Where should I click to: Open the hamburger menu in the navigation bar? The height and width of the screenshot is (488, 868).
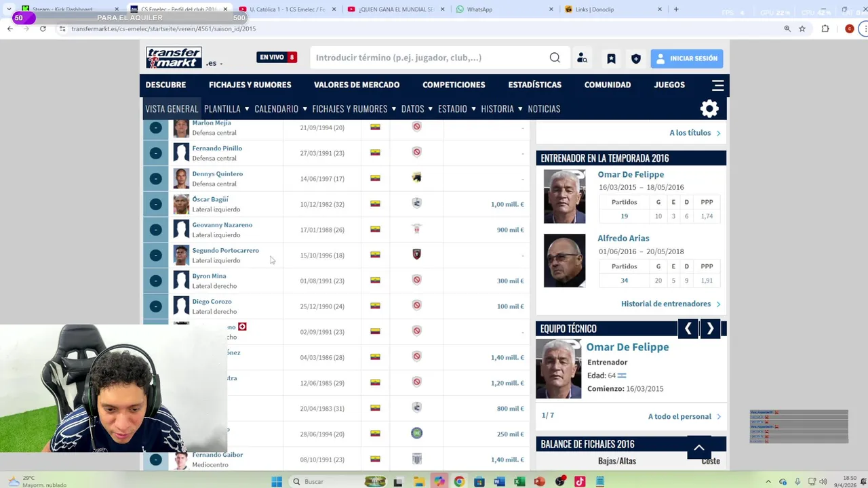(717, 85)
